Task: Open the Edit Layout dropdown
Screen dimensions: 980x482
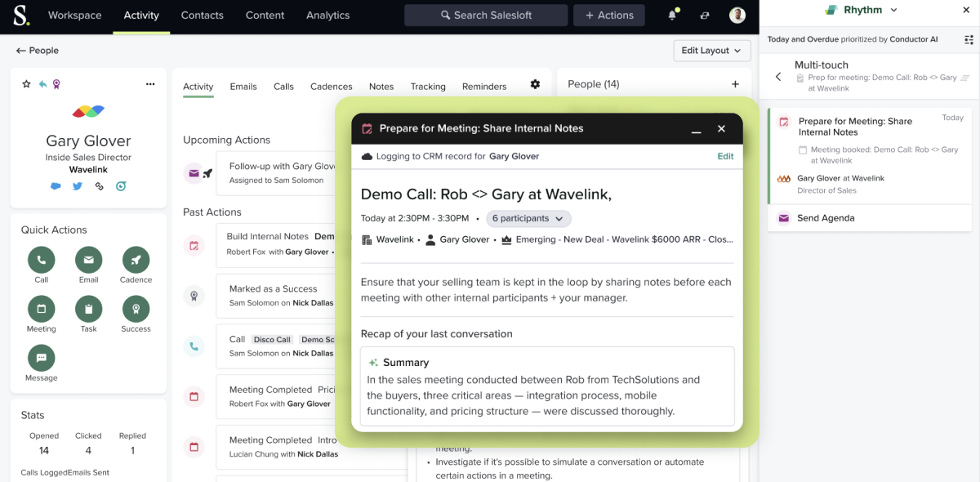Action: click(712, 51)
